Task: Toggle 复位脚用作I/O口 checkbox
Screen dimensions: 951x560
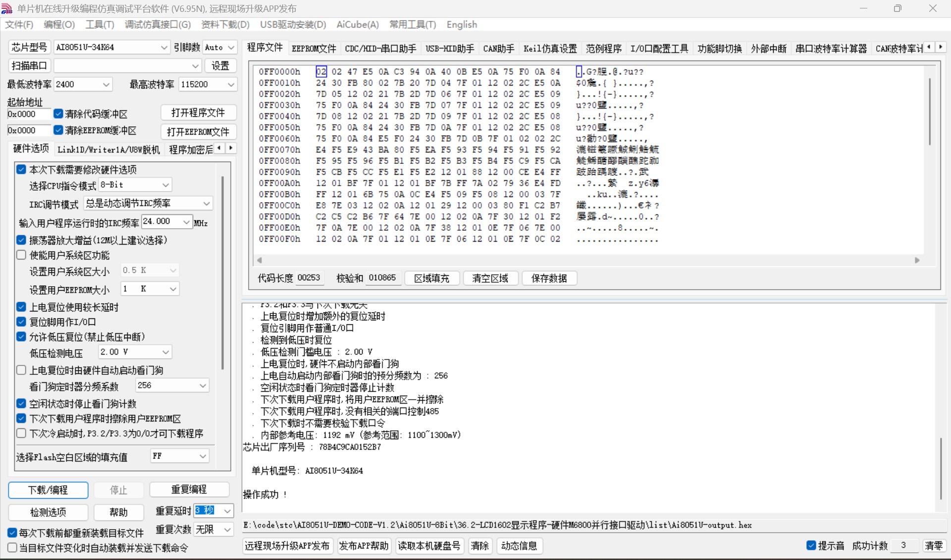Action: (21, 322)
